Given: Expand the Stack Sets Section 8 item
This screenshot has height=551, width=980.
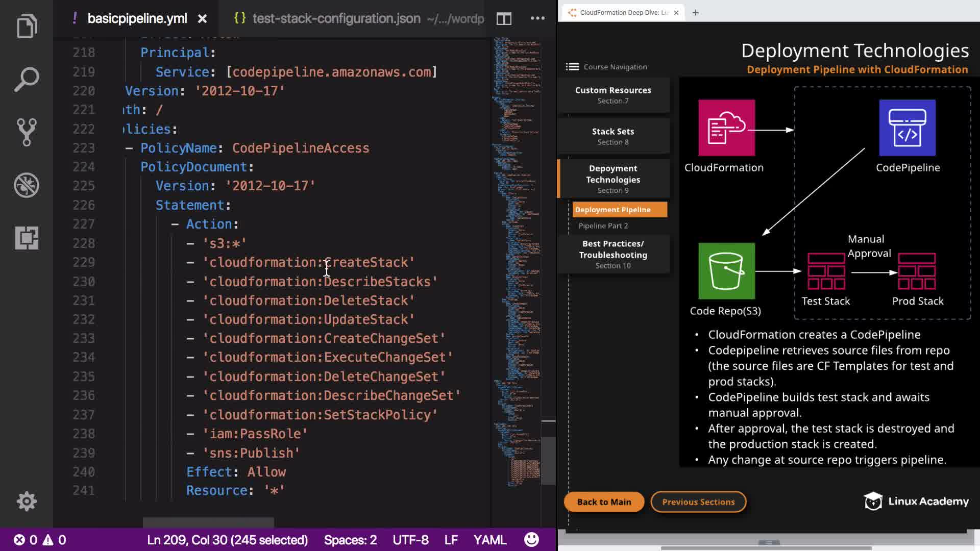Looking at the screenshot, I should (x=613, y=136).
